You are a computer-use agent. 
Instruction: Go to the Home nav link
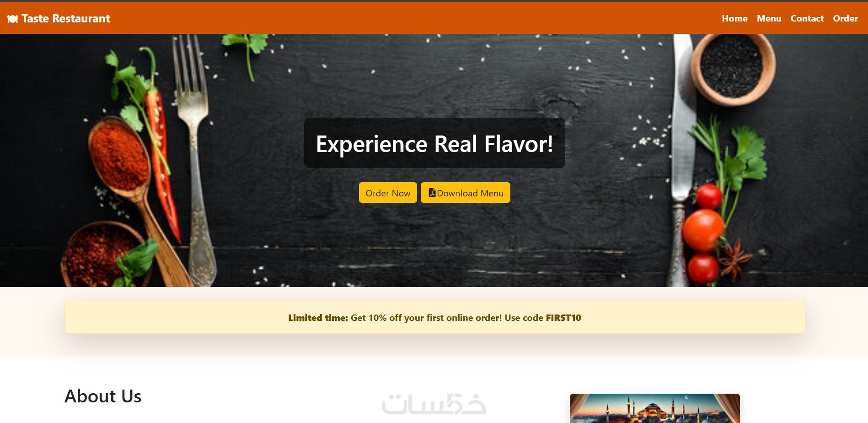pyautogui.click(x=734, y=18)
